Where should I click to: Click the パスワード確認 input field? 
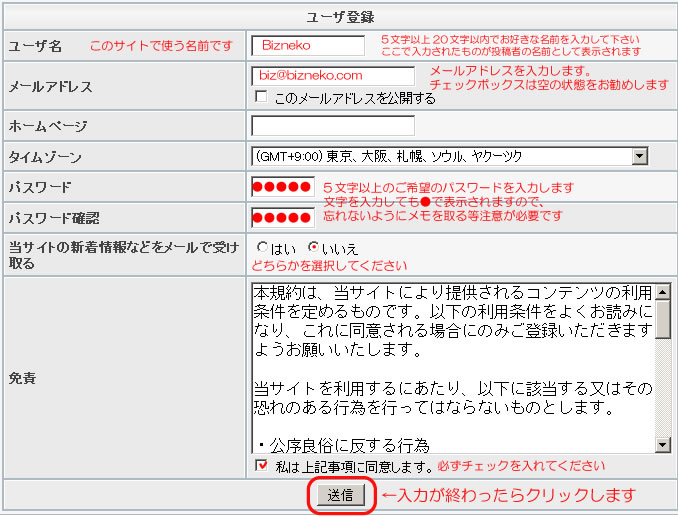[x=283, y=217]
